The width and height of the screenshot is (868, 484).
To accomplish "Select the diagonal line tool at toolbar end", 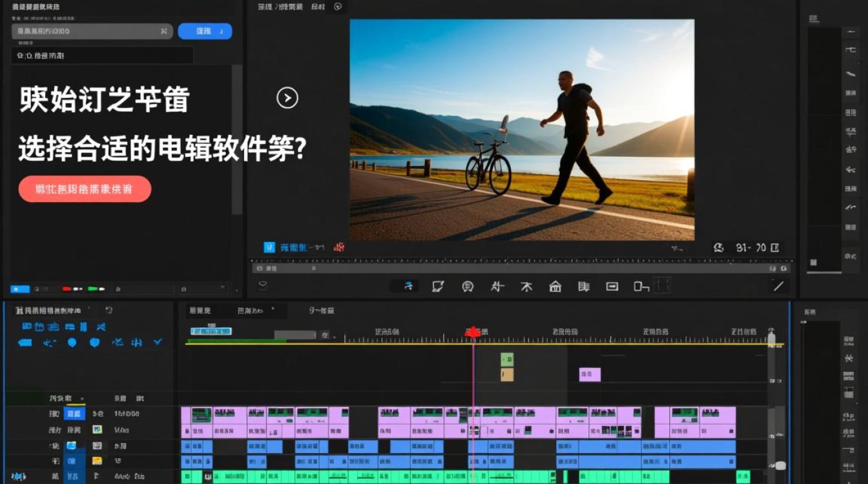I will pyautogui.click(x=779, y=286).
